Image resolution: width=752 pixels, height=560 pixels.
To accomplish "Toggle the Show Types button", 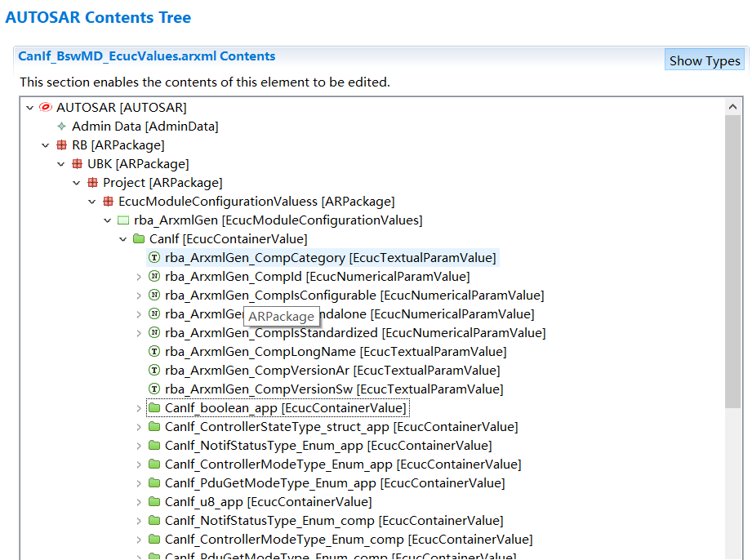I will point(704,60).
